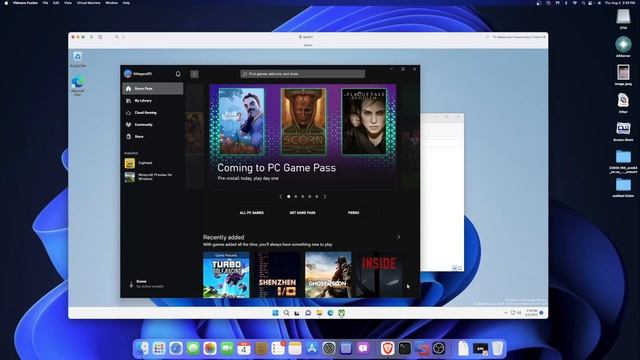The height and width of the screenshot is (360, 640).
Task: Click the PERKS button
Action: [353, 213]
